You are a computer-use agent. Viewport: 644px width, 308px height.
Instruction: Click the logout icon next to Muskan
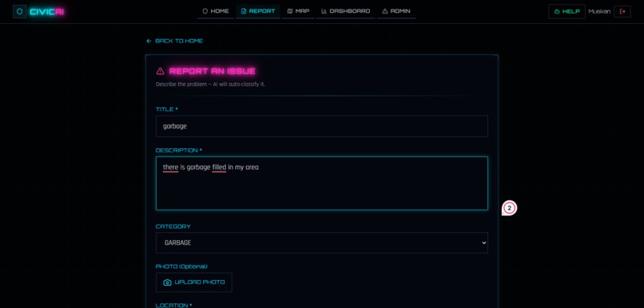coord(622,11)
